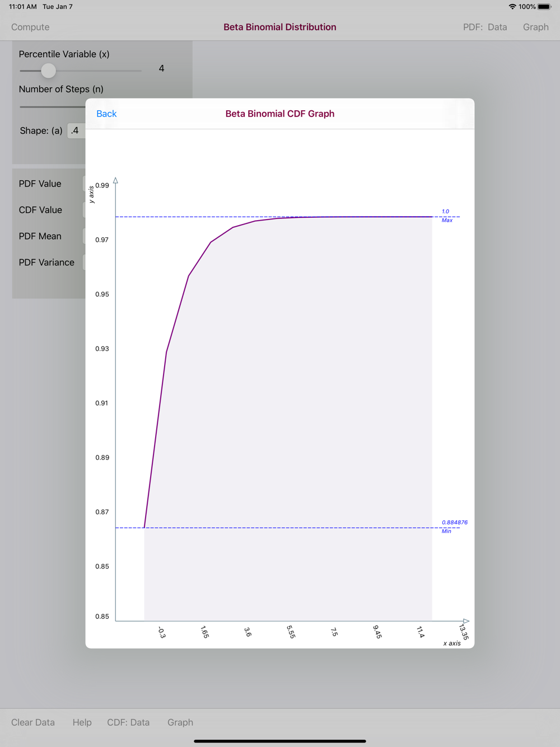Click the '1.0 Max' line label
560x747 pixels.
tap(446, 216)
